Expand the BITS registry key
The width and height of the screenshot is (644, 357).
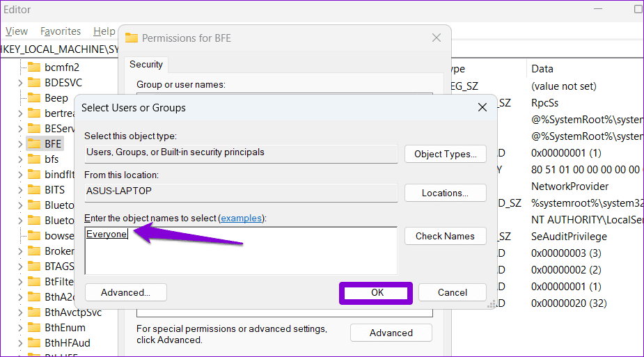point(19,189)
